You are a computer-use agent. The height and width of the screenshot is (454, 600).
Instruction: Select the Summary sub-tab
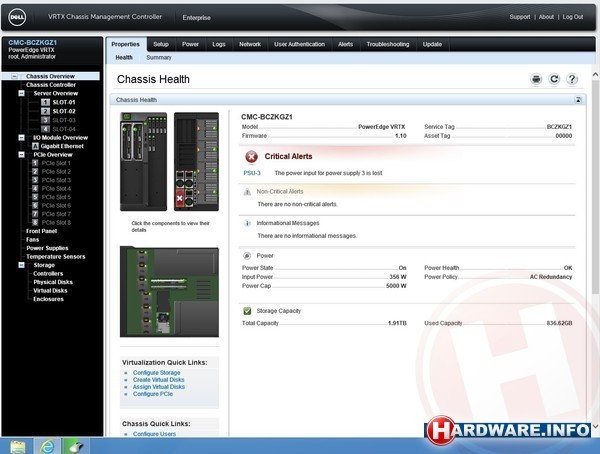pyautogui.click(x=158, y=57)
